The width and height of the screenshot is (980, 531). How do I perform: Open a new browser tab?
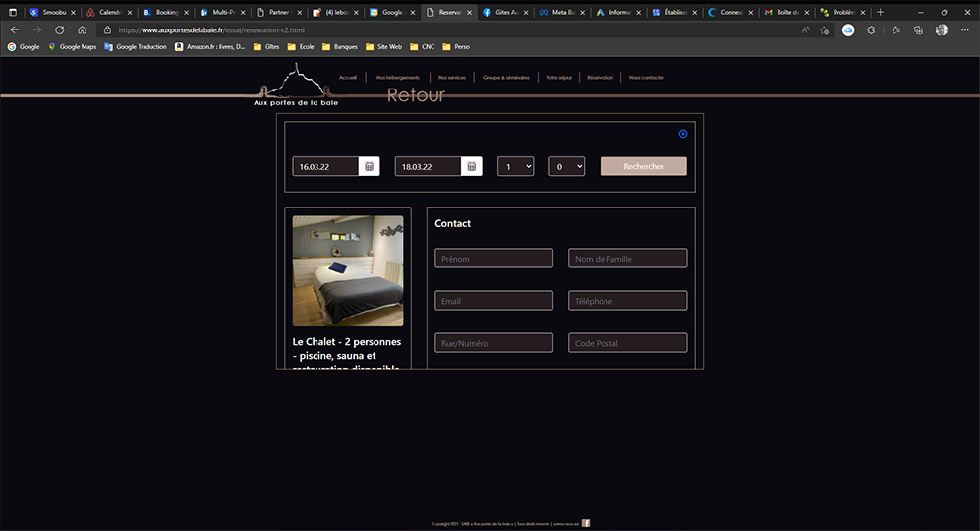[x=880, y=12]
